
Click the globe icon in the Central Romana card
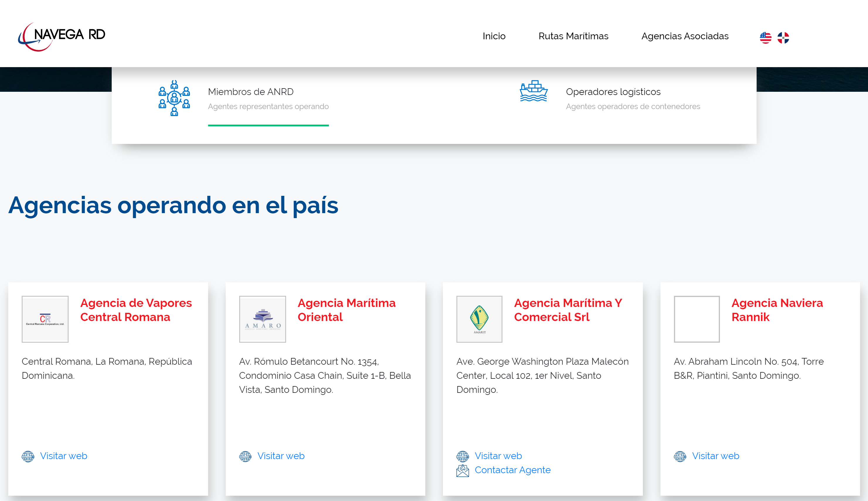28,456
